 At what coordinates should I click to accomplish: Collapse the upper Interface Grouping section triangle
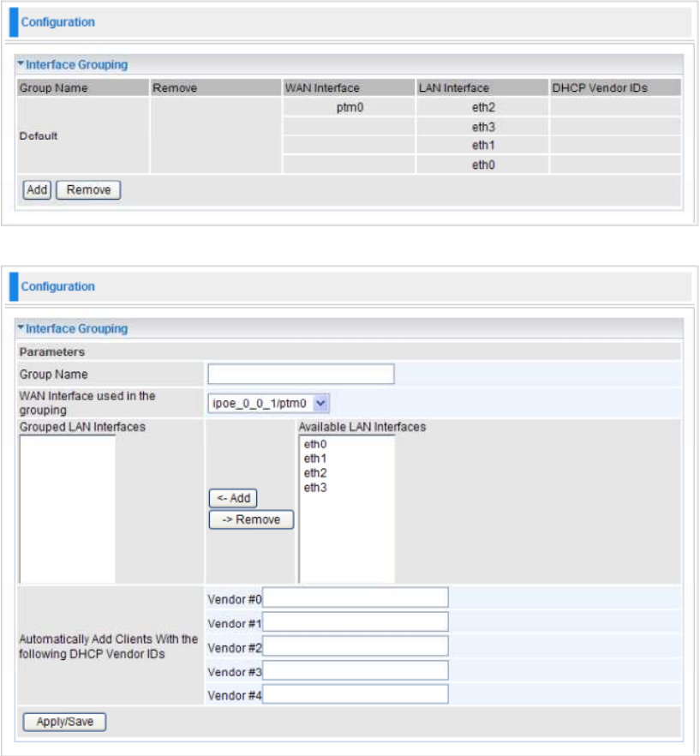[x=21, y=63]
